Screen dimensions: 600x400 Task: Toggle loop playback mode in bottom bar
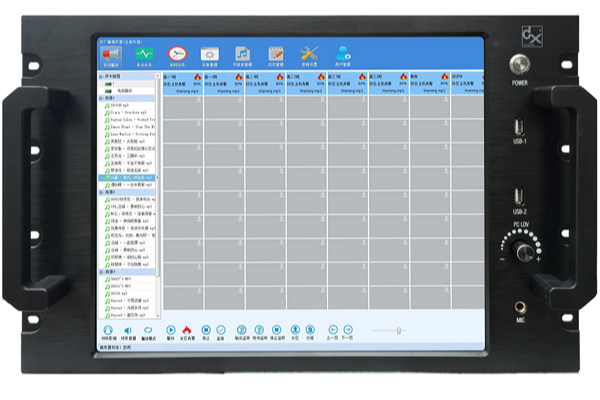(148, 329)
